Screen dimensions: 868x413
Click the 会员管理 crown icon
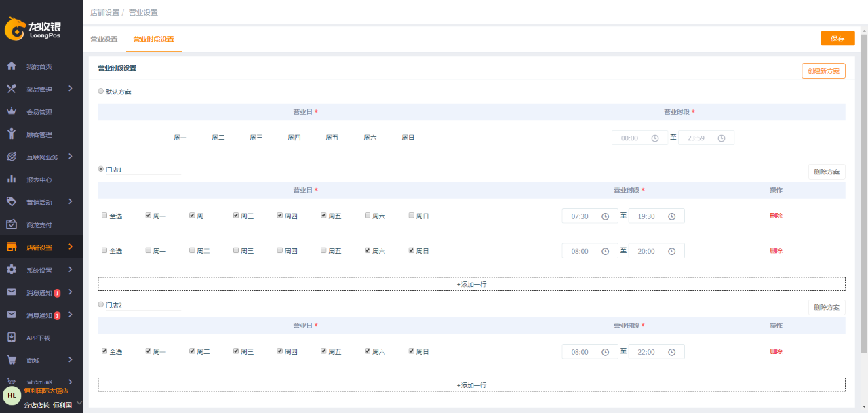click(12, 111)
